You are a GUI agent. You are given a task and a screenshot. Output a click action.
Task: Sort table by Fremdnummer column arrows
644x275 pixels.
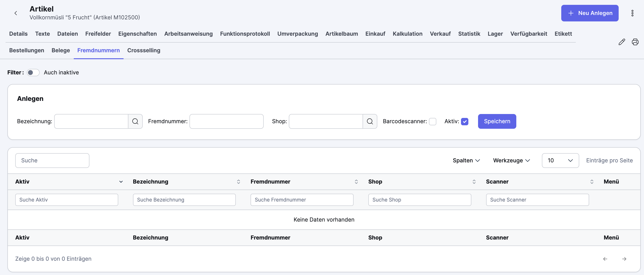click(x=356, y=181)
